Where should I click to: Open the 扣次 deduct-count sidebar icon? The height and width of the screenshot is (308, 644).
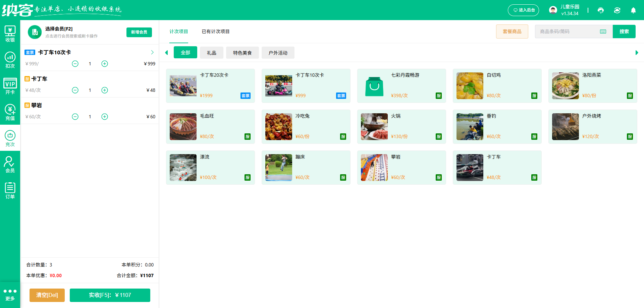10,60
